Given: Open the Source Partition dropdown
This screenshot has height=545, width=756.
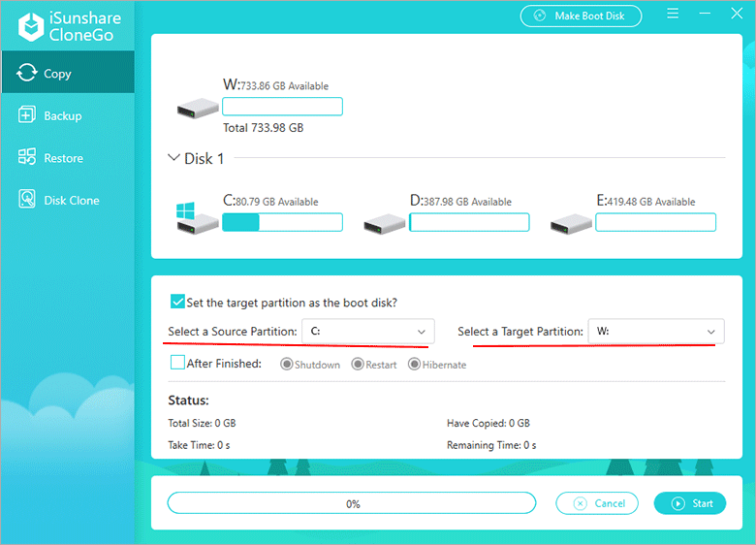Looking at the screenshot, I should pos(368,332).
